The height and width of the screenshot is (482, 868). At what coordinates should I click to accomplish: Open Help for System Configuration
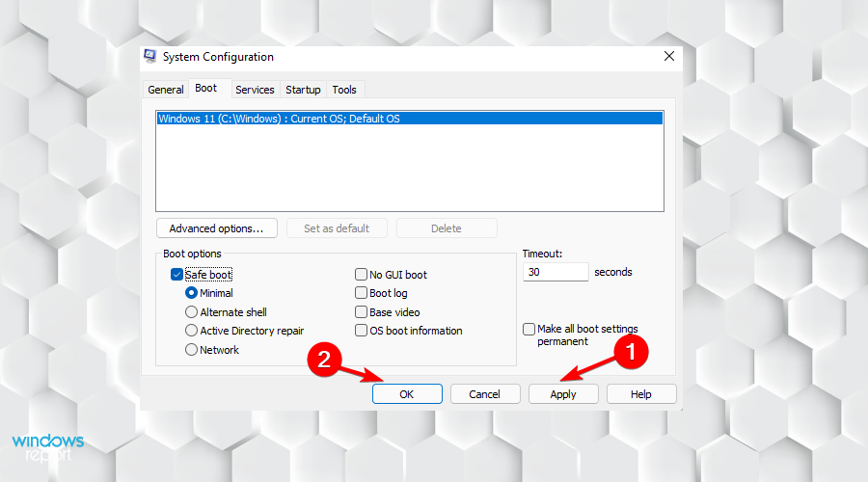(x=641, y=394)
